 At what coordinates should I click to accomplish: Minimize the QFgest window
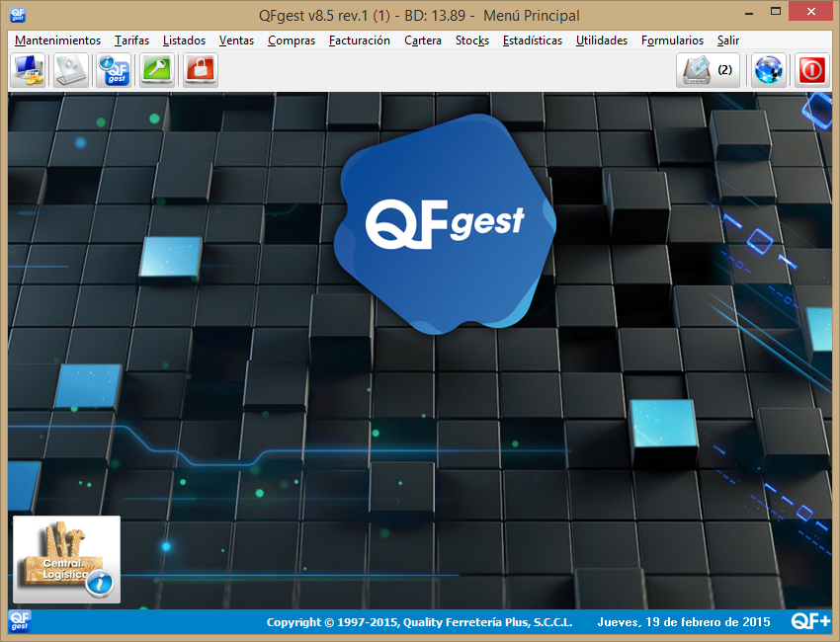(749, 12)
